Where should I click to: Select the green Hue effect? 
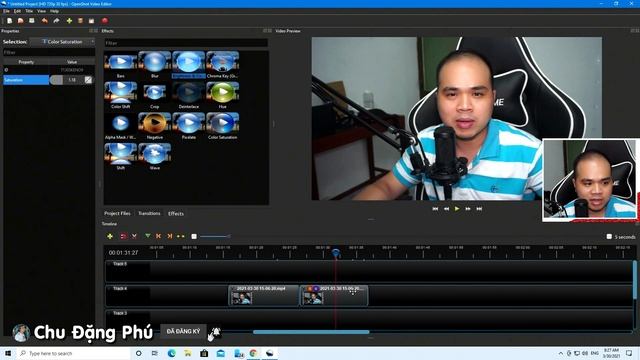click(x=222, y=96)
